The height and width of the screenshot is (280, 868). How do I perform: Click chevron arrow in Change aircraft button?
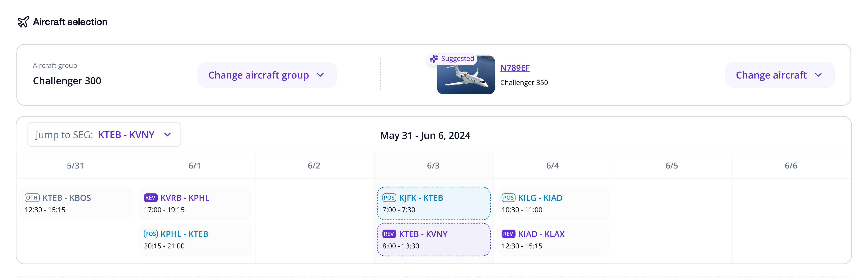tap(819, 75)
